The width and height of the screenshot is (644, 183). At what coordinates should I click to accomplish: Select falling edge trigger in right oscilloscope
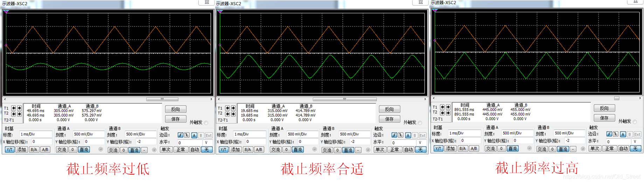click(616, 134)
